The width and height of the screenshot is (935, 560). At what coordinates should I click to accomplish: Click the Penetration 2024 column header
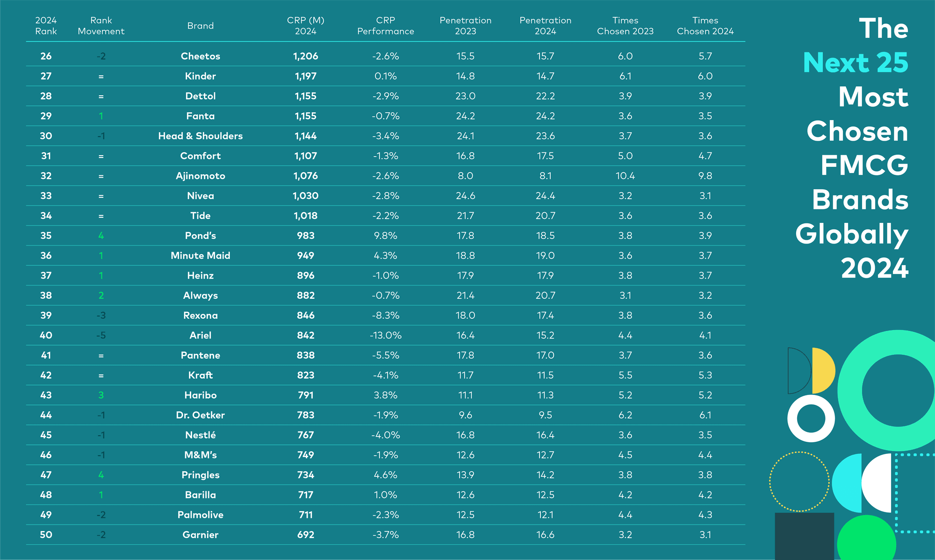click(x=546, y=26)
